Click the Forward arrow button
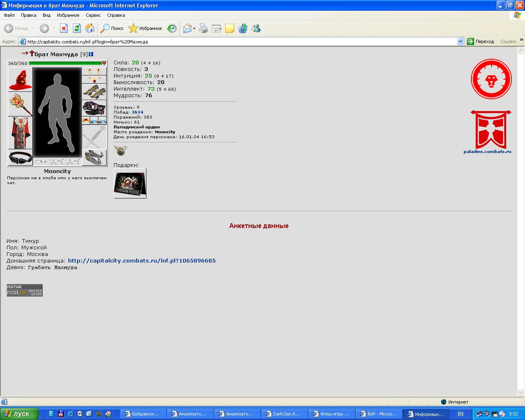 [44, 28]
